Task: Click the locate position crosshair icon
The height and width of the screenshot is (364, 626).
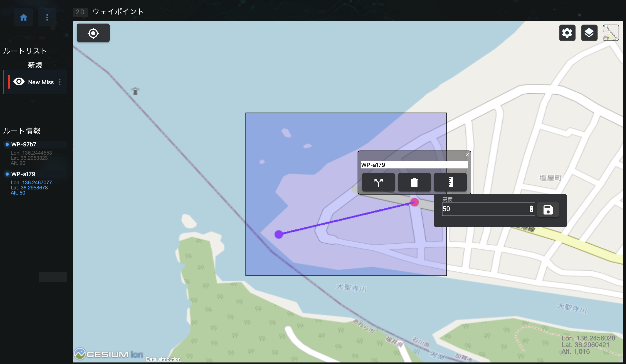Action: 93,33
